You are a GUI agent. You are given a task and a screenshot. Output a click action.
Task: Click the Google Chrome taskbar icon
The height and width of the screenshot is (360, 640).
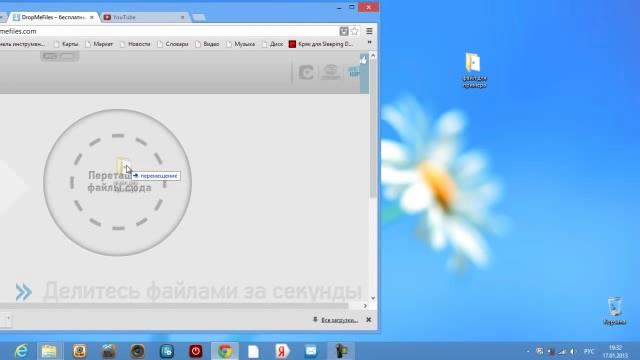(225, 351)
